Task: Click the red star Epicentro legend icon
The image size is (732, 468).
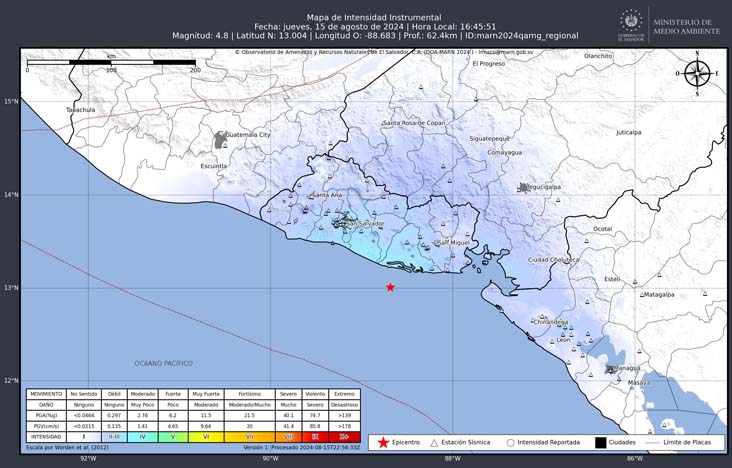Action: point(382,442)
